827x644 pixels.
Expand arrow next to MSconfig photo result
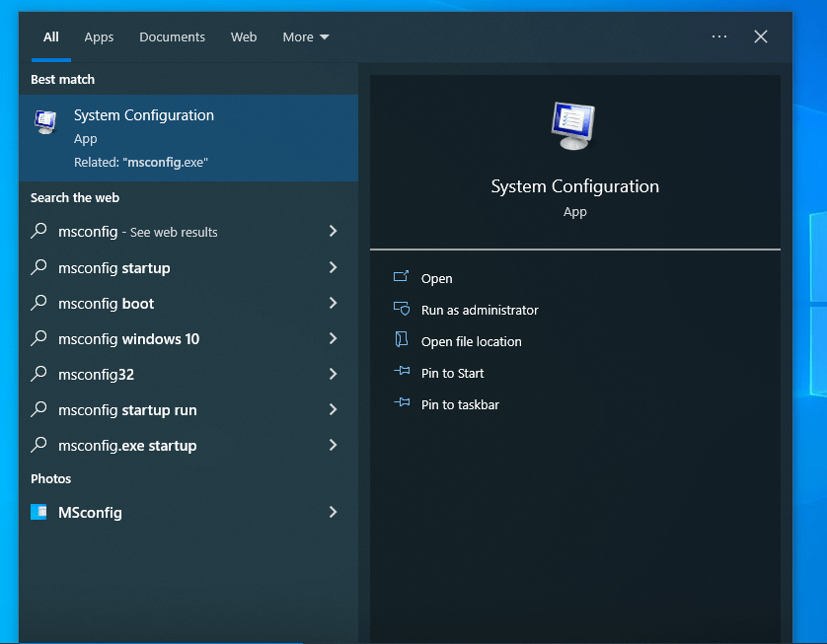tap(333, 512)
